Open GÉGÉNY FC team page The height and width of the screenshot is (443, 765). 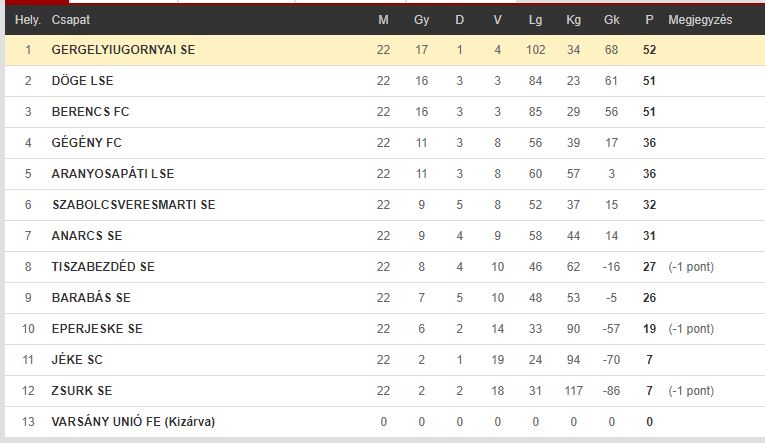(x=86, y=143)
